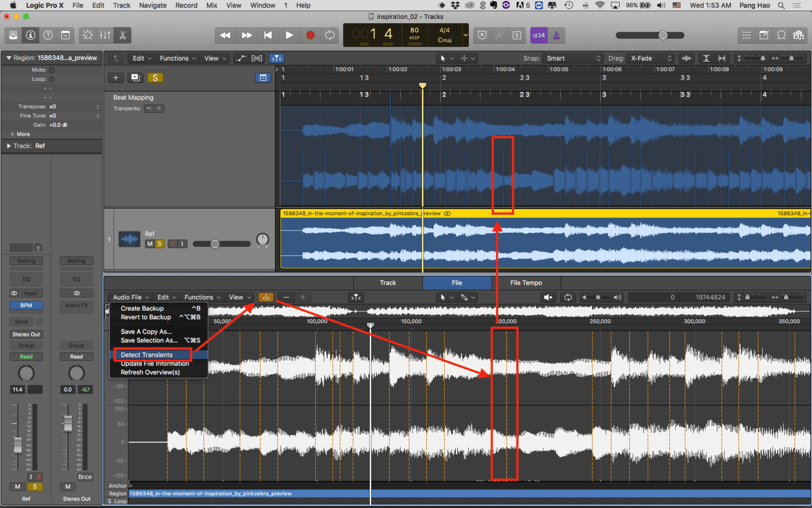812x508 pixels.
Task: Open the Navigate menu in menu bar
Action: pos(153,5)
